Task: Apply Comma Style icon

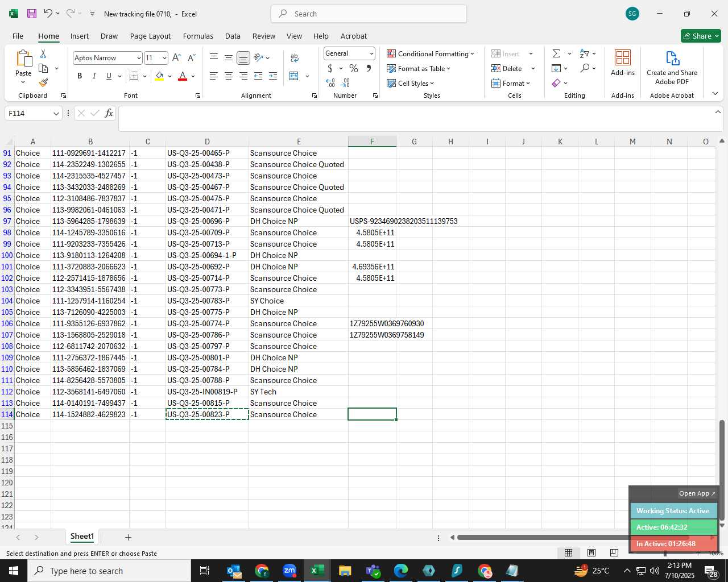Action: (x=369, y=68)
